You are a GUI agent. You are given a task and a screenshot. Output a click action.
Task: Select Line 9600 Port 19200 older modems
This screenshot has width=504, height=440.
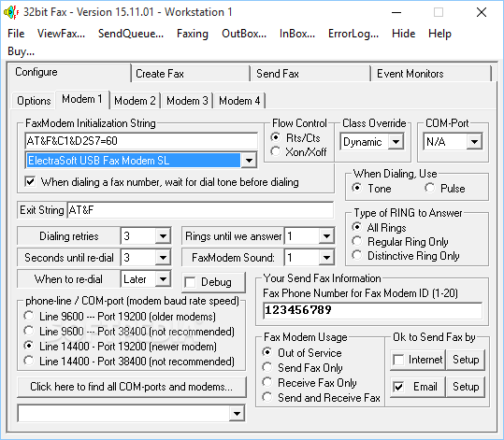[x=29, y=316]
